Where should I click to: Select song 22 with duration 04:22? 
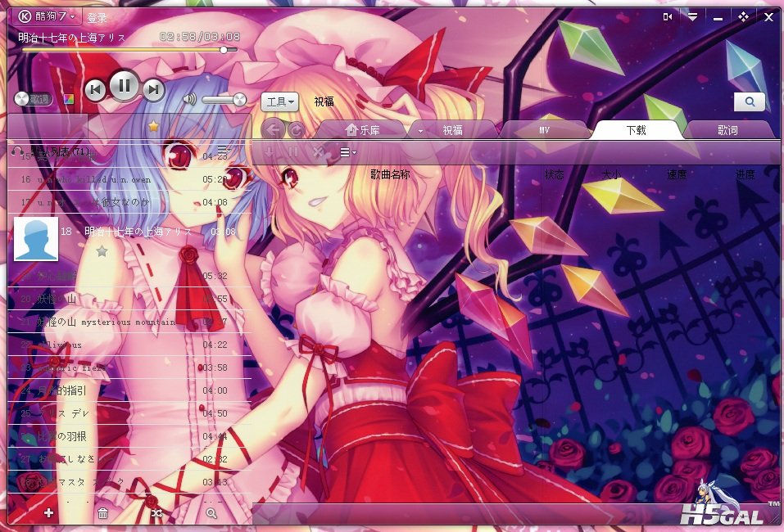click(129, 345)
